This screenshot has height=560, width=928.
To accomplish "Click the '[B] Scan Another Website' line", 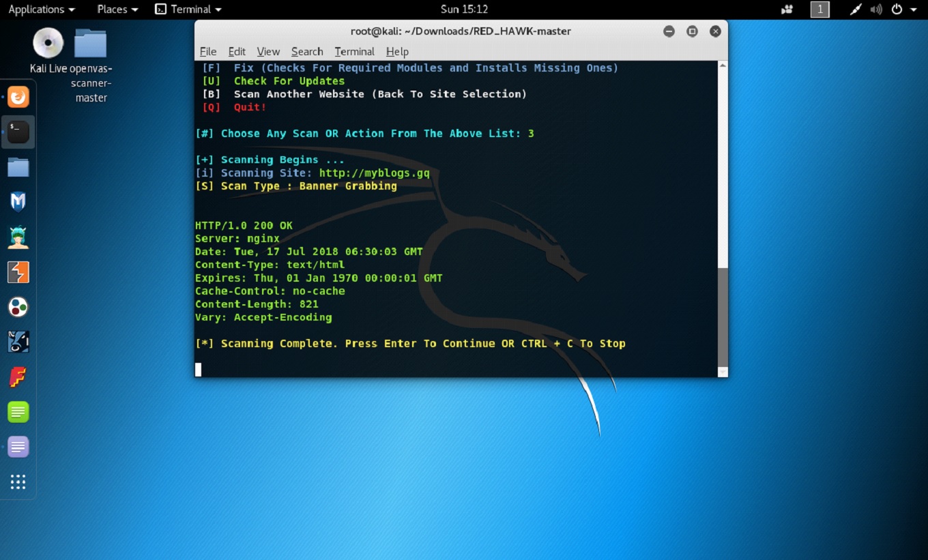I will pyautogui.click(x=364, y=94).
